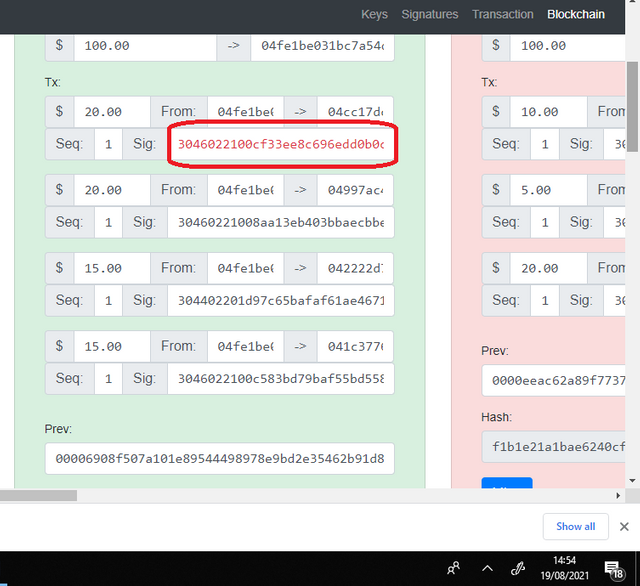The height and width of the screenshot is (586, 640).
Task: Edit the signature starting 304402201d97c65
Action: [x=281, y=301]
